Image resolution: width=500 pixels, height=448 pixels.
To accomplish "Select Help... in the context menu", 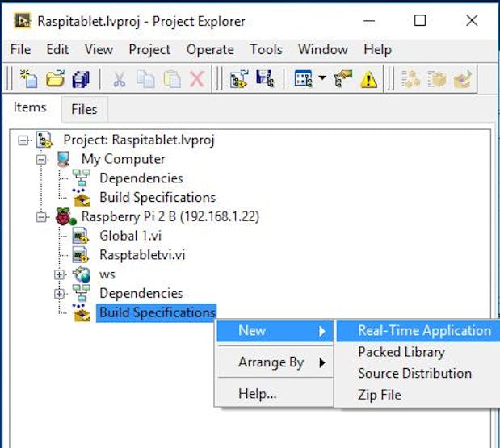I will 275,394.
